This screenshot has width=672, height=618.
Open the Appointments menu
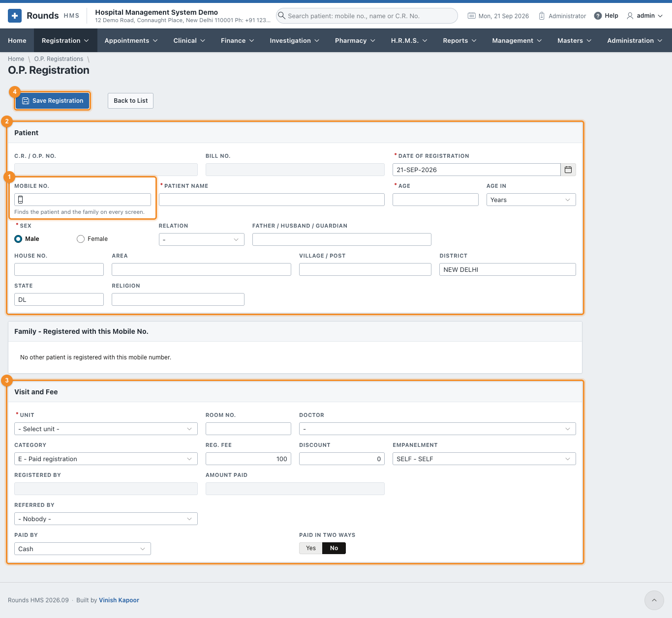pyautogui.click(x=131, y=40)
